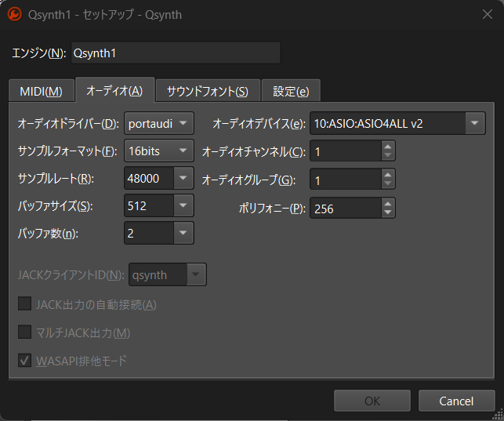Expand the バッファ数 dropdown arrow
Viewport: 504px width, 421px height.
click(183, 233)
